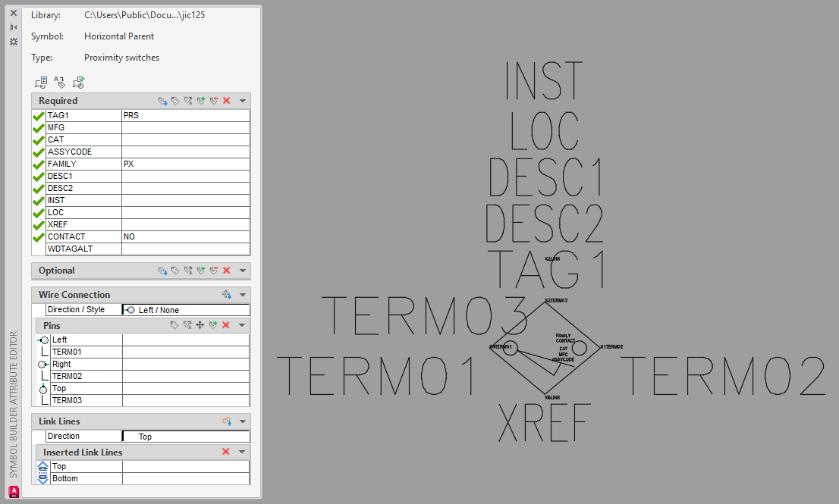Collapse the Required section arrow

pyautogui.click(x=243, y=101)
